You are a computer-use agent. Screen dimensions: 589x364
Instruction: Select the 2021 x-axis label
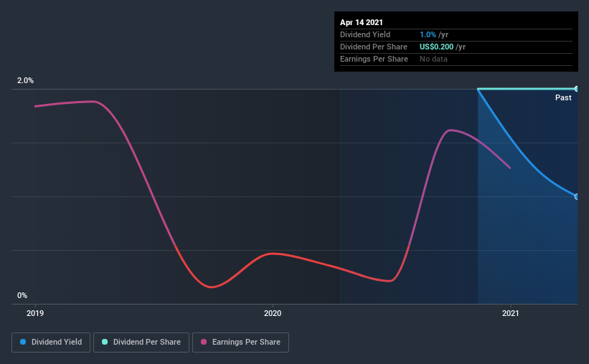pos(511,313)
